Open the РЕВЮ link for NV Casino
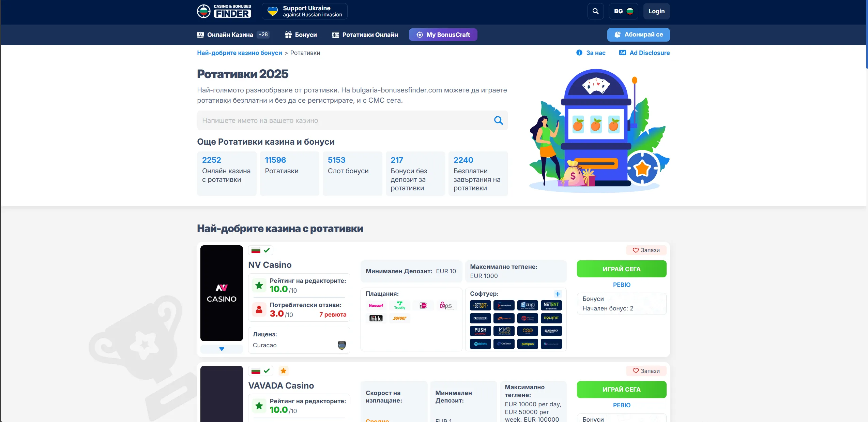The height and width of the screenshot is (422, 868). point(622,285)
